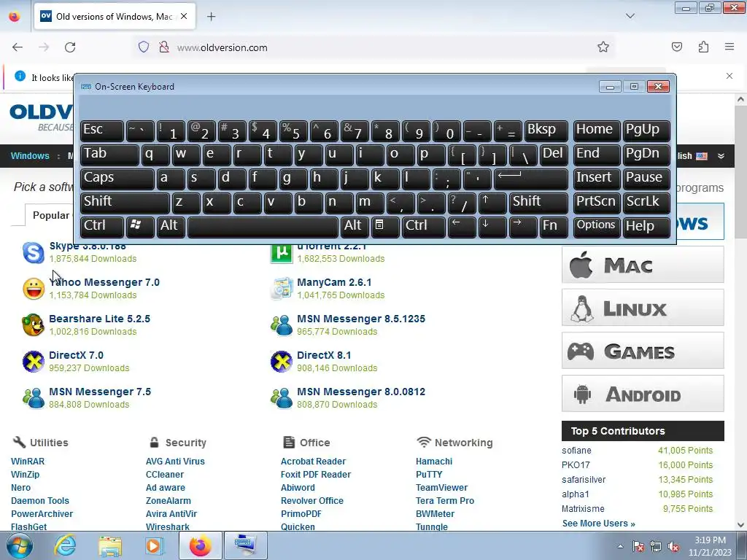Image resolution: width=747 pixels, height=560 pixels.
Task: Toggle the ScrLk key
Action: pyautogui.click(x=646, y=203)
